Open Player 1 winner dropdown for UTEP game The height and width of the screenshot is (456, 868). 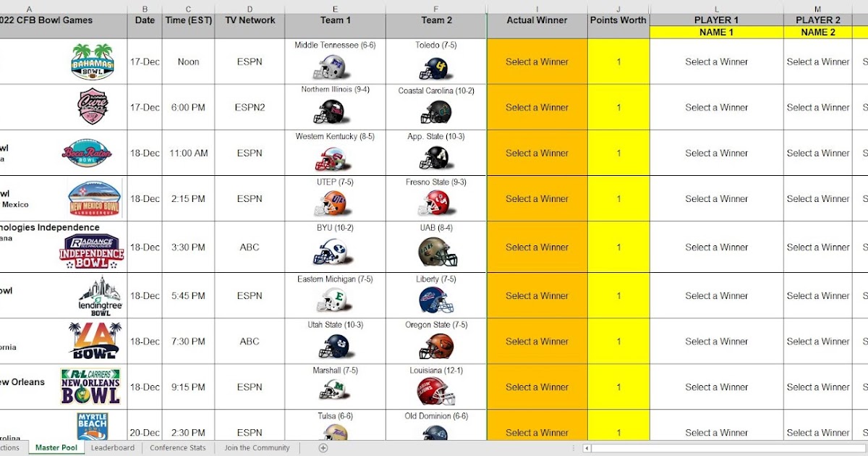point(716,198)
